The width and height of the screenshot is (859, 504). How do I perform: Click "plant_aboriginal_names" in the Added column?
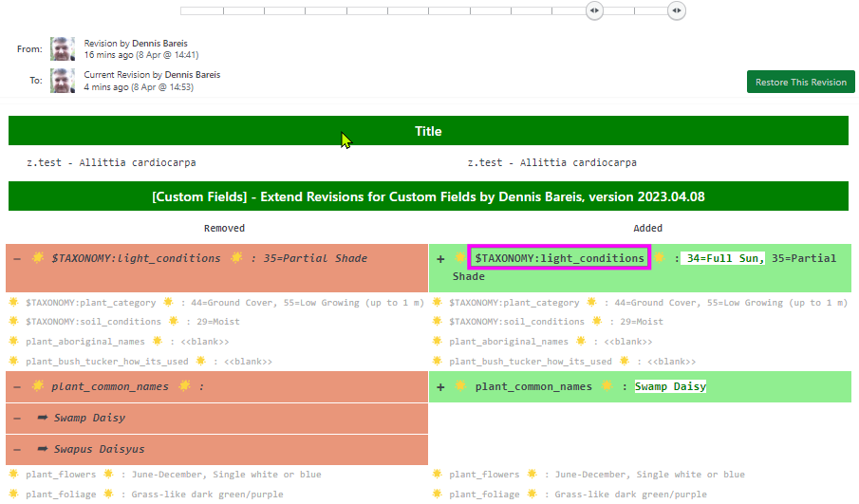pyautogui.click(x=509, y=342)
